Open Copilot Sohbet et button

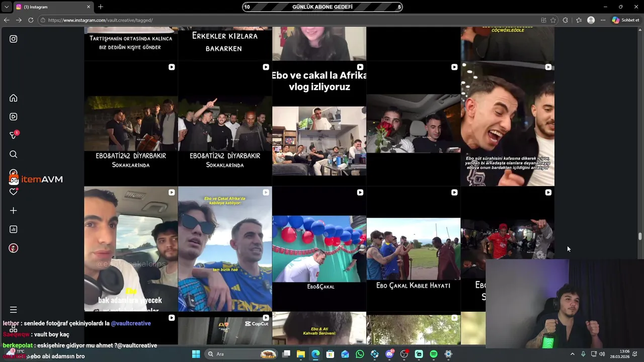(626, 20)
